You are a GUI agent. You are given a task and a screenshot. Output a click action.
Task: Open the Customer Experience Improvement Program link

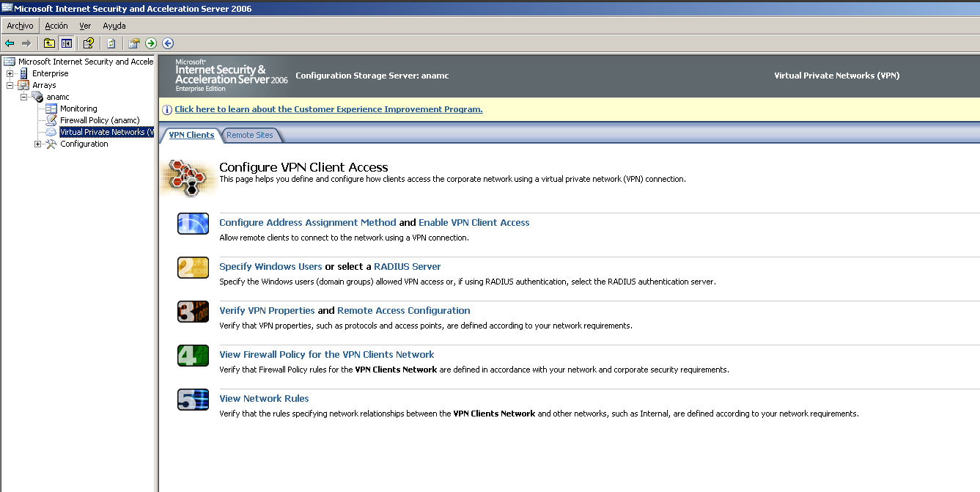point(328,109)
